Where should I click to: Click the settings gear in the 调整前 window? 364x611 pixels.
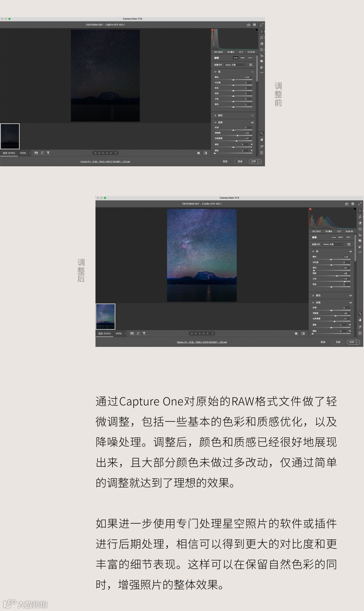[x=254, y=25]
